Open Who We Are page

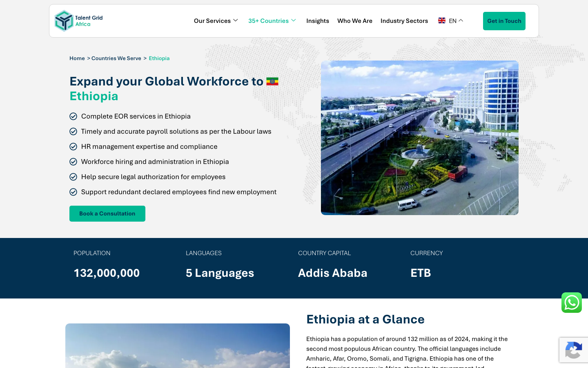[x=355, y=21]
